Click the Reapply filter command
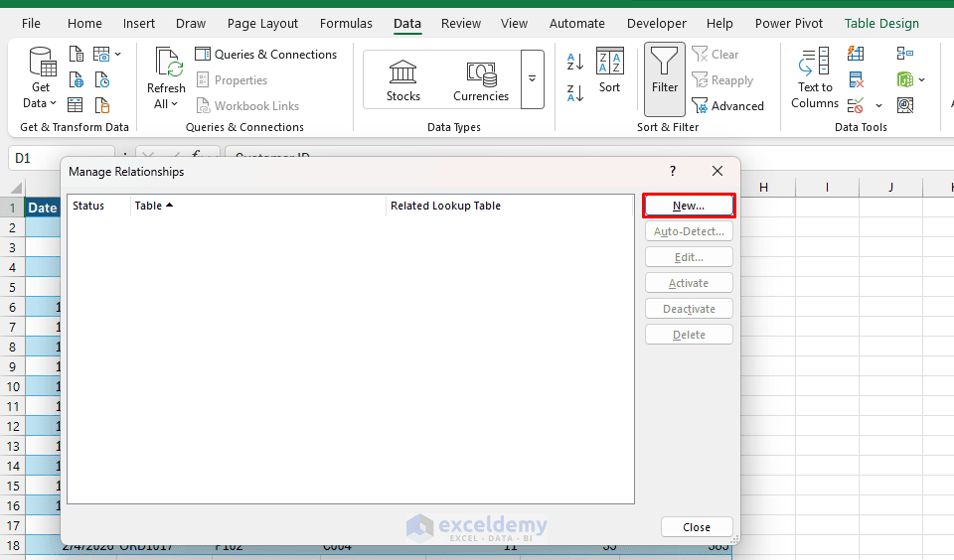 click(x=722, y=80)
